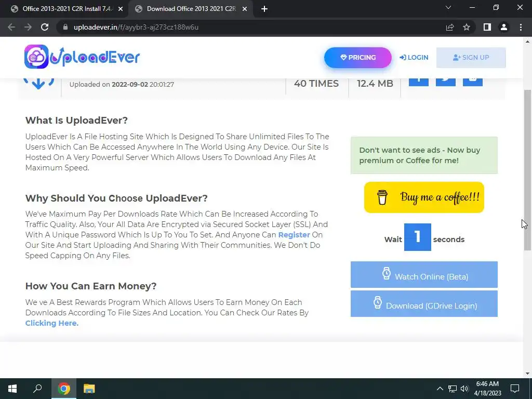Click the browser forward arrow
The image size is (532, 399).
click(x=28, y=27)
